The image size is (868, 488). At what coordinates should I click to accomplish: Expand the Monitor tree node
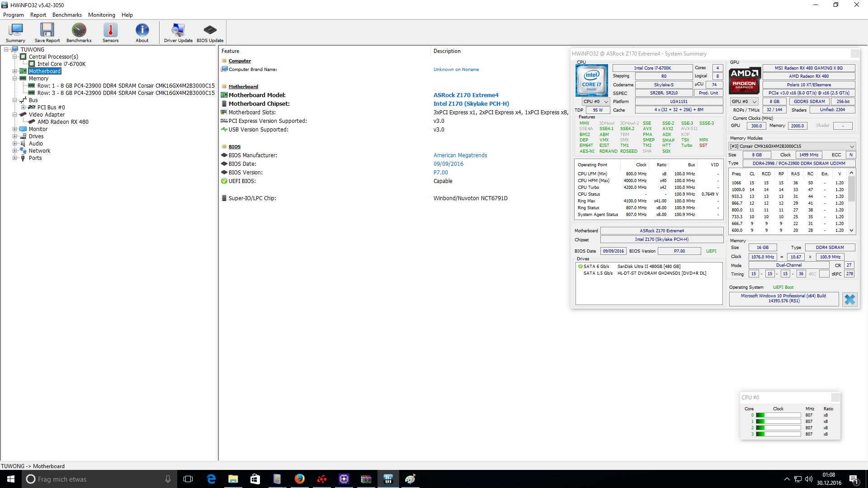point(14,129)
